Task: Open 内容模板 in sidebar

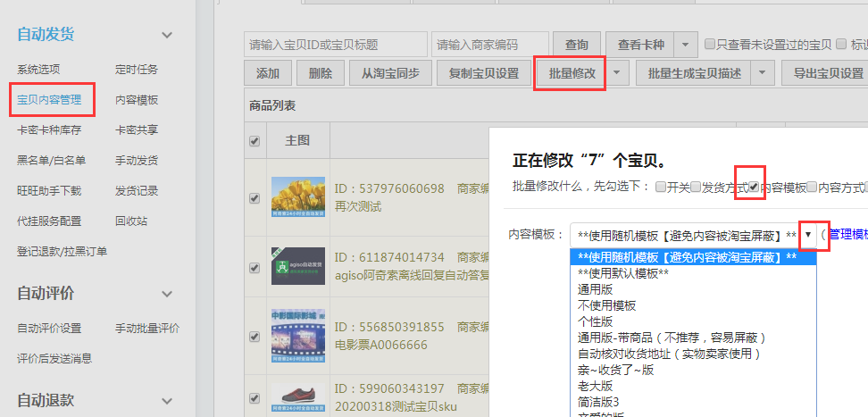Action: click(x=136, y=100)
